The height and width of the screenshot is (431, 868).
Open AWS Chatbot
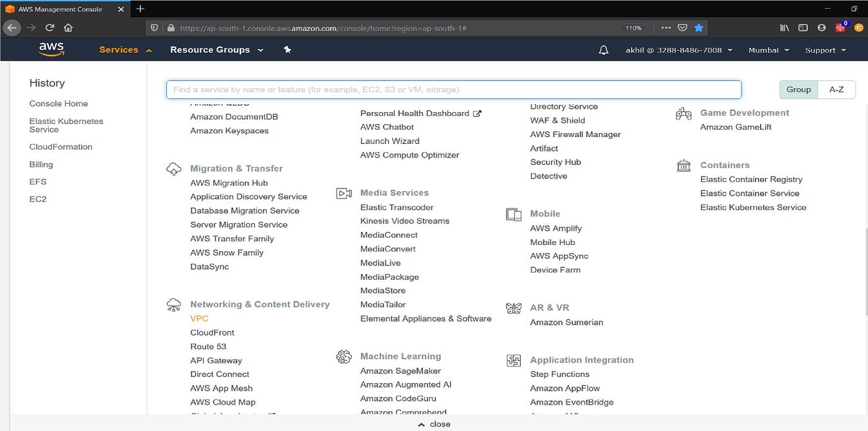pyautogui.click(x=387, y=127)
